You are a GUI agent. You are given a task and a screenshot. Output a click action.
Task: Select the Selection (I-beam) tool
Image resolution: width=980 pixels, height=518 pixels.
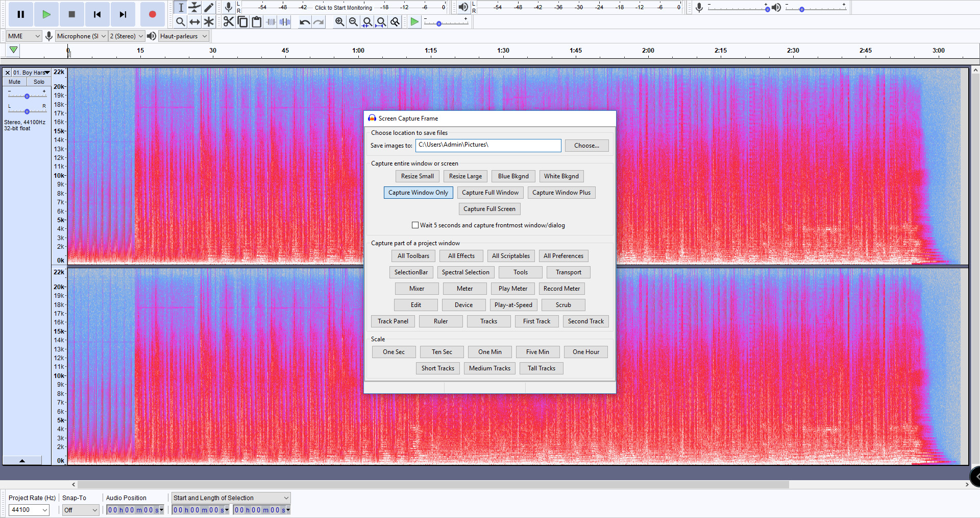(x=181, y=7)
